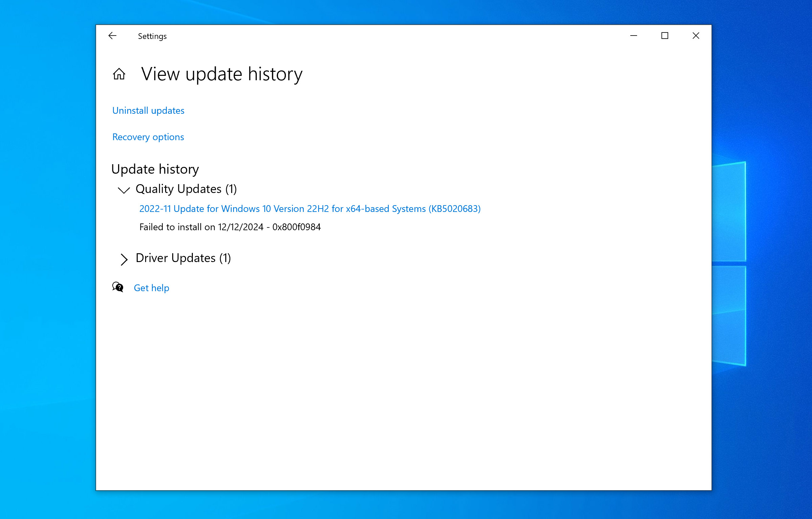The height and width of the screenshot is (519, 812).
Task: Open the Uninstall updates link
Action: [x=148, y=110]
